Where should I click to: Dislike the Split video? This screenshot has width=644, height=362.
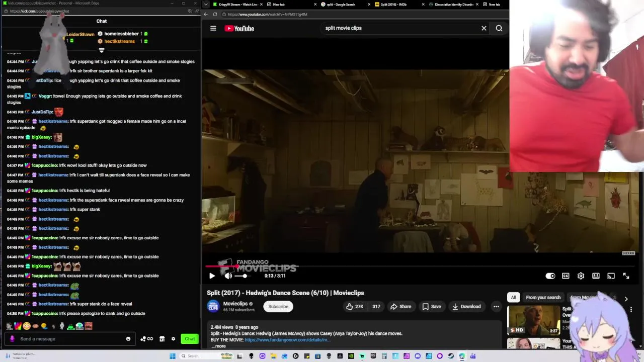376,306
